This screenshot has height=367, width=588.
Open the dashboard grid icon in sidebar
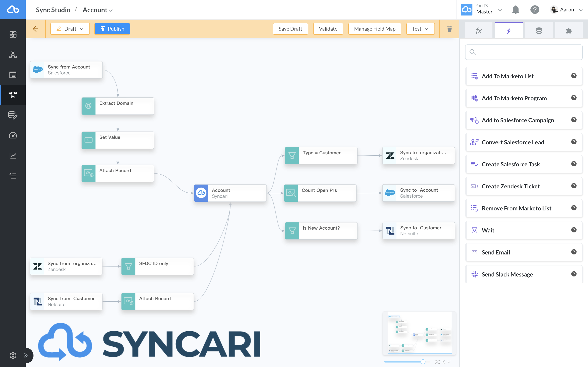[13, 34]
